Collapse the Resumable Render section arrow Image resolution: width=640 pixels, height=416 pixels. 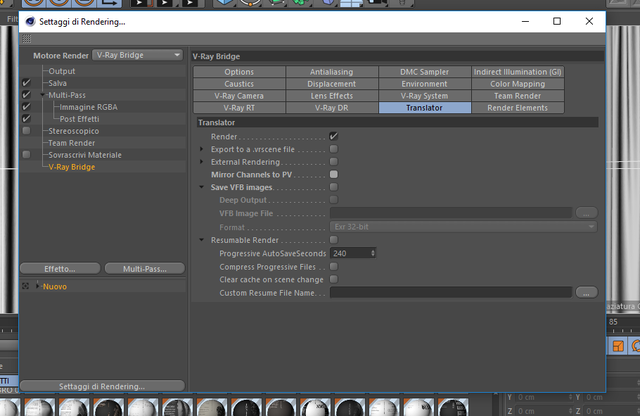pyautogui.click(x=201, y=240)
